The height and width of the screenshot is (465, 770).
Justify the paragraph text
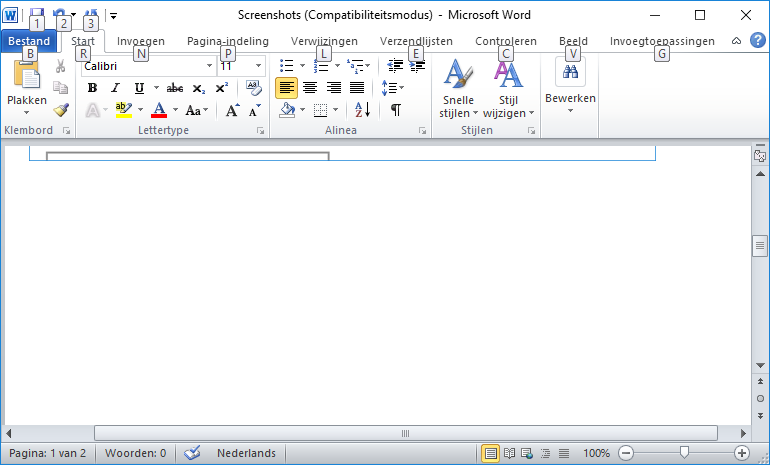pos(357,88)
